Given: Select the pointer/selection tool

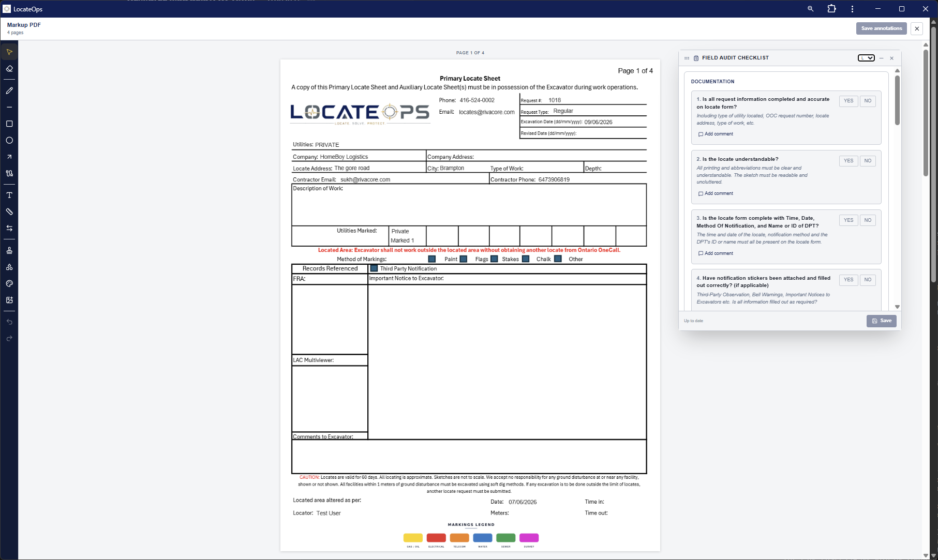Looking at the screenshot, I should pyautogui.click(x=9, y=52).
